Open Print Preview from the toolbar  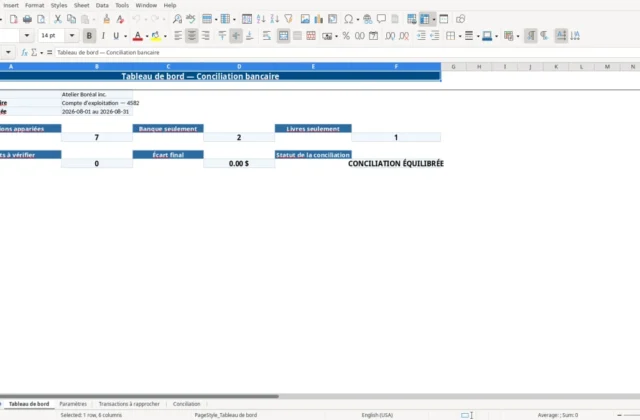[x=41, y=19]
